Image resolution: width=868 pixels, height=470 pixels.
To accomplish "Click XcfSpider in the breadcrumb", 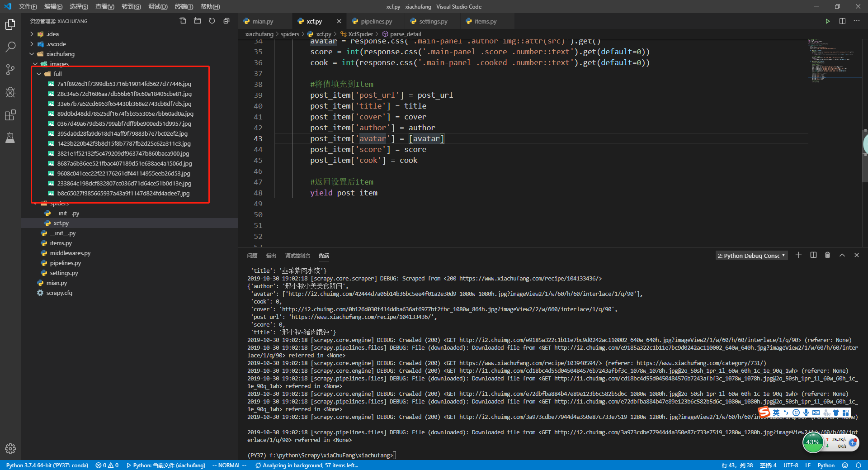I will [x=360, y=34].
